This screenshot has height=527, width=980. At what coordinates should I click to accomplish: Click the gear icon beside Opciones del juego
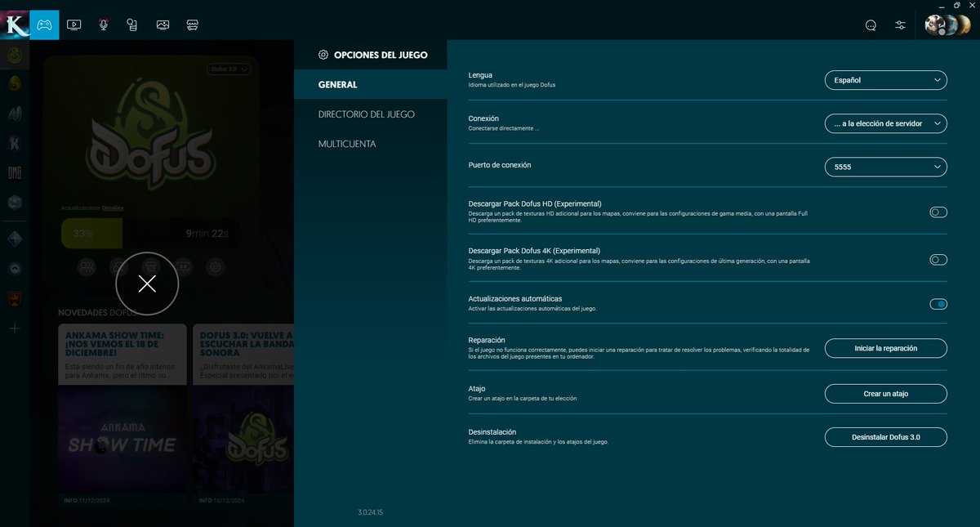click(323, 55)
